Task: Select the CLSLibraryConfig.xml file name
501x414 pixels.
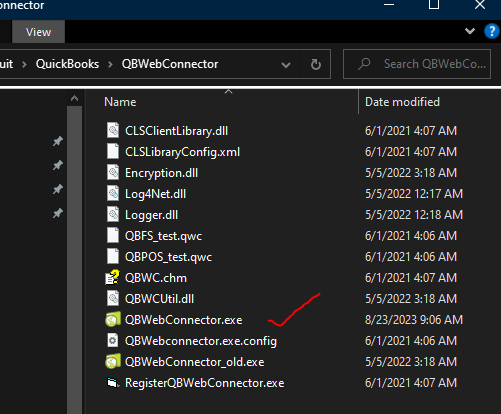Action: 182,152
